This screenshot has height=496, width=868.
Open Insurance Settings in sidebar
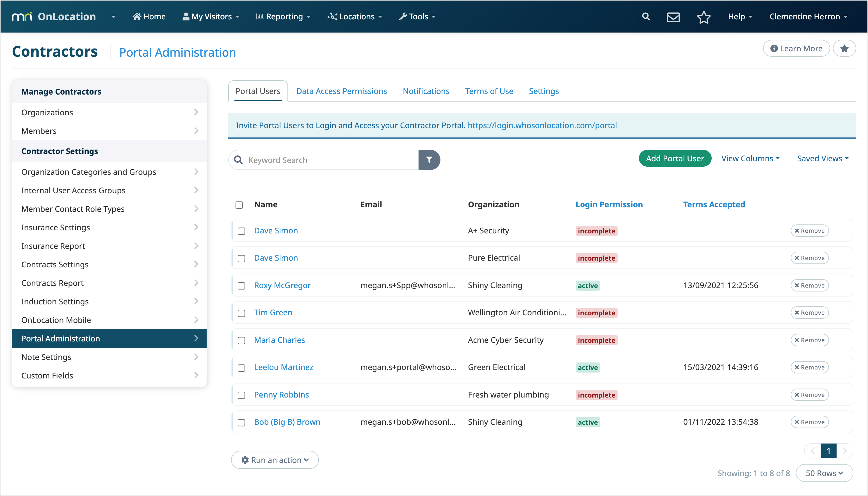click(109, 227)
